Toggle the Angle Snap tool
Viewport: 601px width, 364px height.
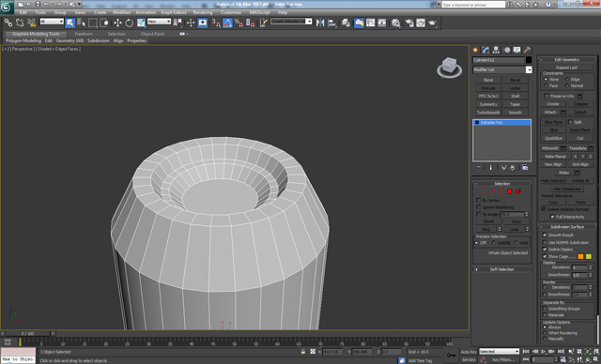(227, 23)
